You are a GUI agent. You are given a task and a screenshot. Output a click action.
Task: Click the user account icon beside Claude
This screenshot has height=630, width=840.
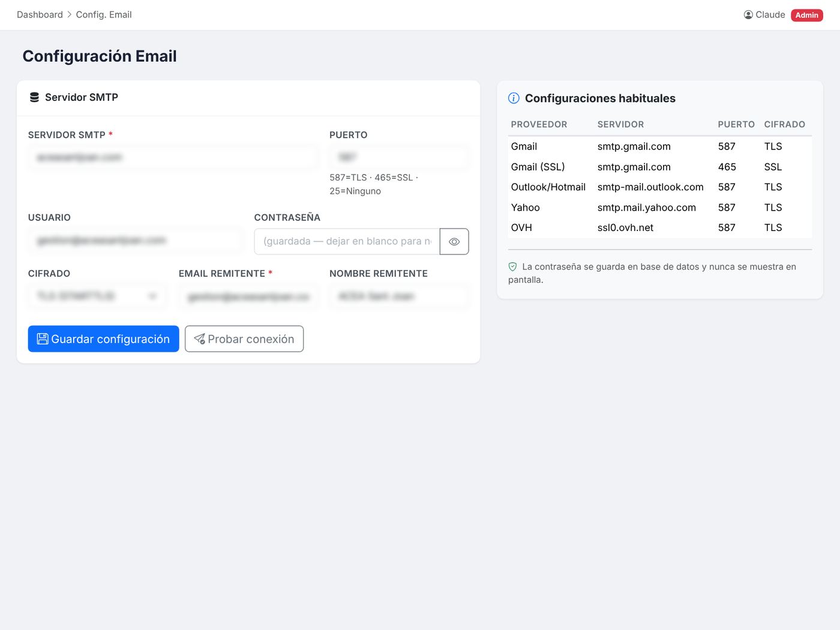(748, 15)
